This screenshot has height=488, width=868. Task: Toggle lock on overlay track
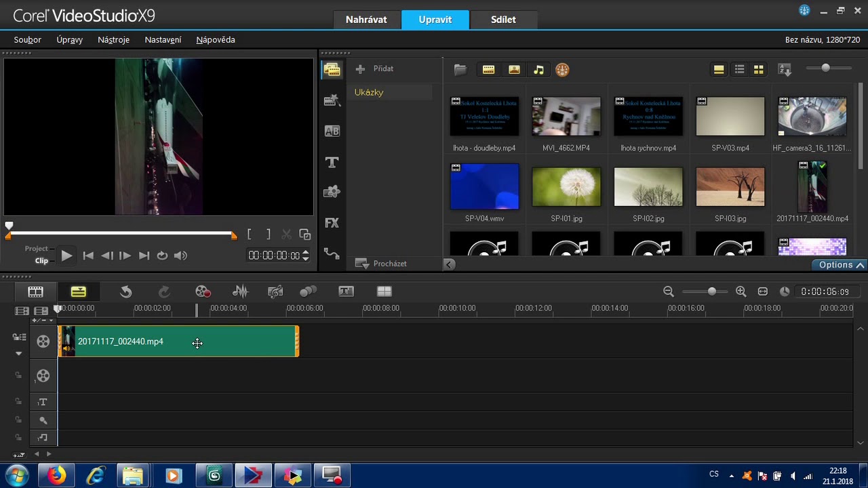point(18,375)
